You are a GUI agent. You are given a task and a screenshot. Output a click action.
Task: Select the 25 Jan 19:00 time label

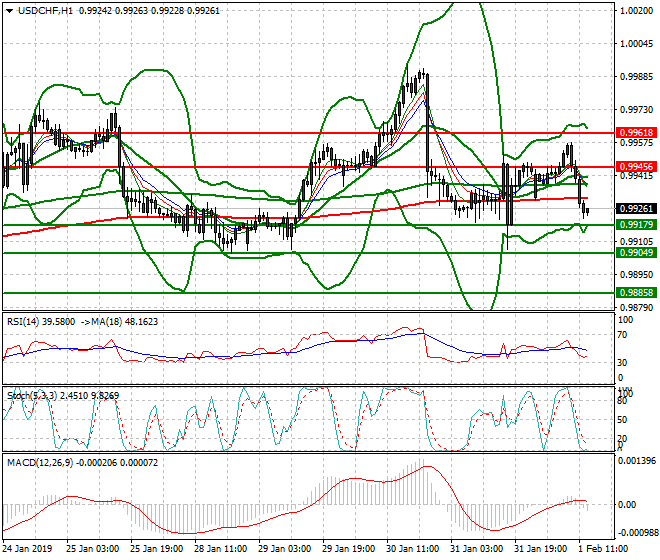coord(156,549)
